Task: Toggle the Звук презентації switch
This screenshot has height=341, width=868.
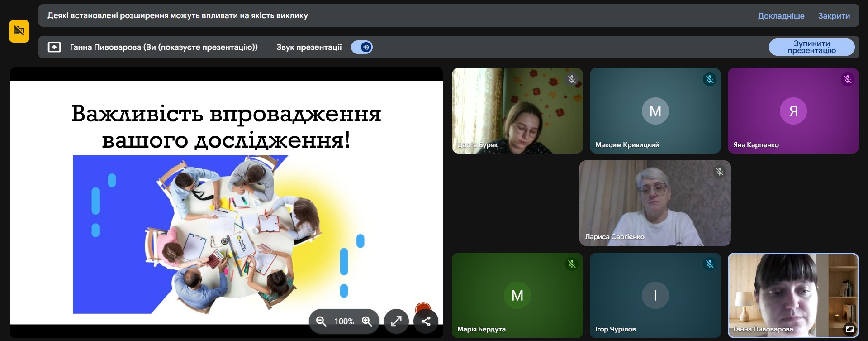Action: click(x=362, y=47)
